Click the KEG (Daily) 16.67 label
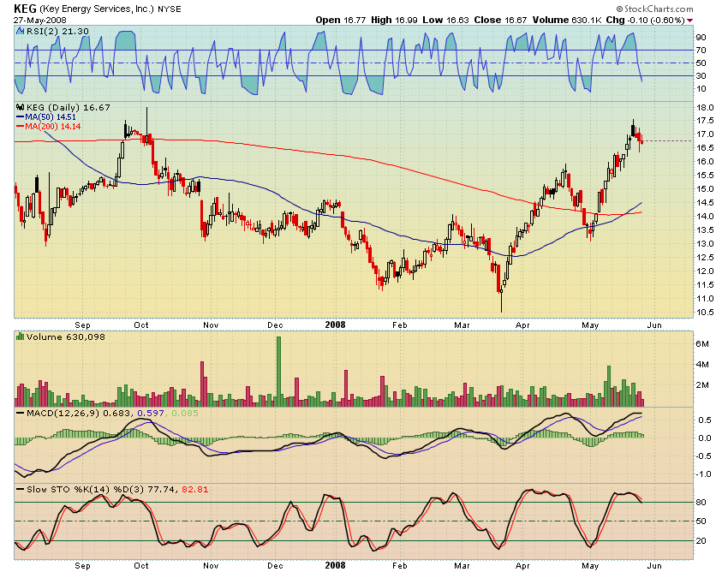Image resolution: width=728 pixels, height=572 pixels. pyautogui.click(x=69, y=107)
